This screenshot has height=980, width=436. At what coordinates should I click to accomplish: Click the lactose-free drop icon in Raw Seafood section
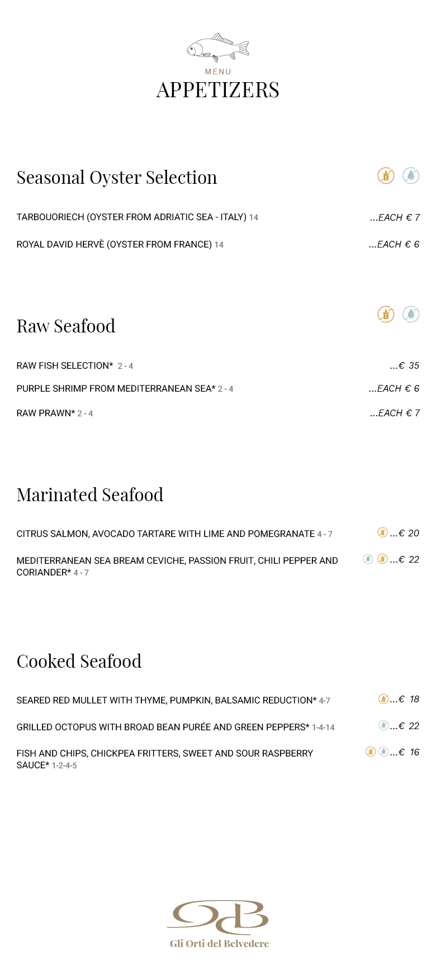coord(411,315)
